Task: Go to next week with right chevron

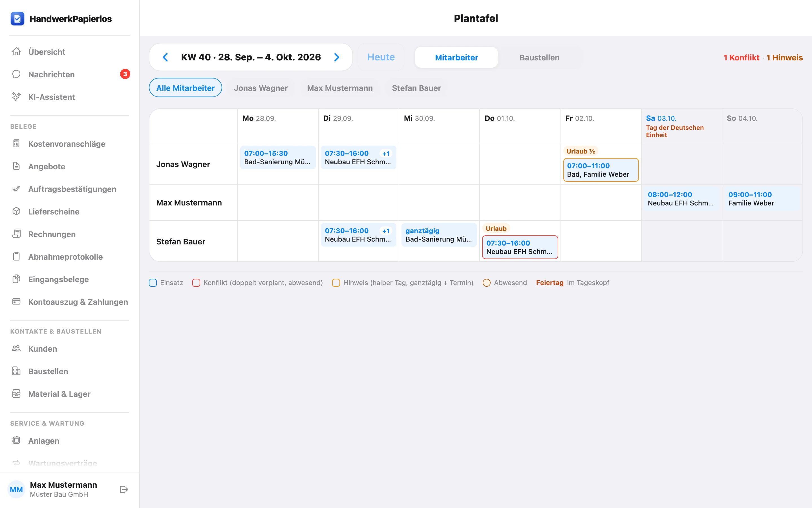Action: click(x=337, y=57)
